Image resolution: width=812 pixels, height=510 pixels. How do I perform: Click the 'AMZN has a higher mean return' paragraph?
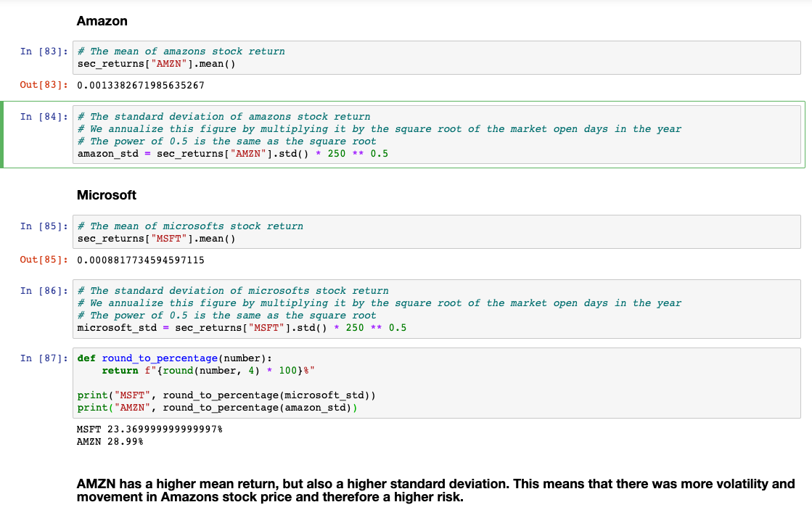pos(435,490)
